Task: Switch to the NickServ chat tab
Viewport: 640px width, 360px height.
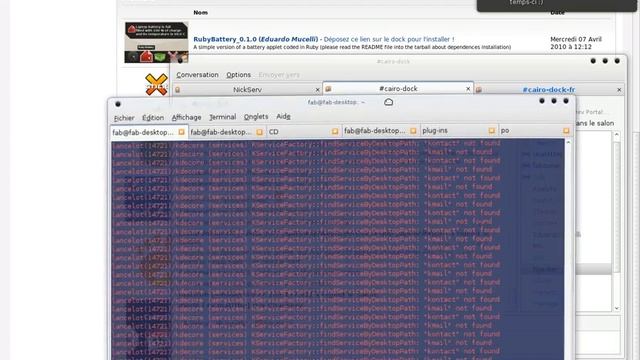Action: 247,89
